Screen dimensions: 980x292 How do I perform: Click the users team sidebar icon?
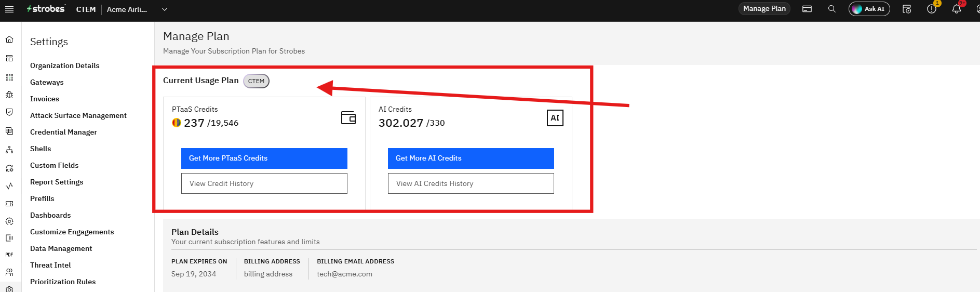click(9, 272)
